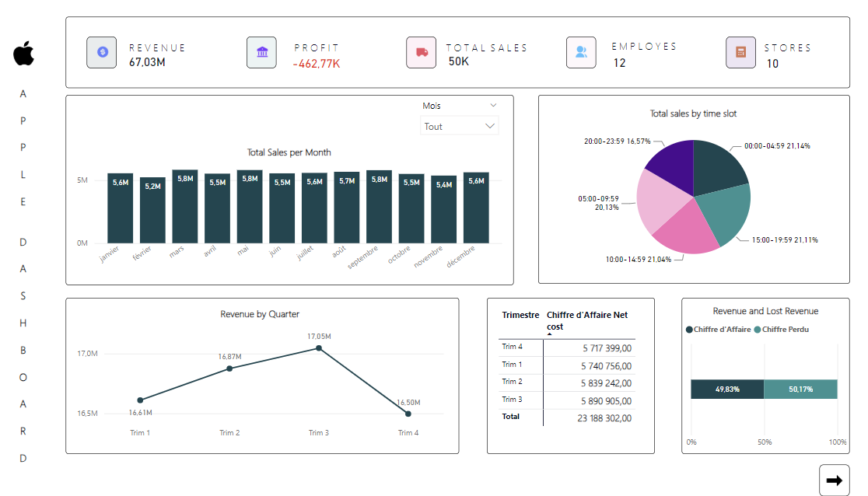868x496 pixels.
Task: Click the Revenue dollar coin icon
Action: point(101,52)
